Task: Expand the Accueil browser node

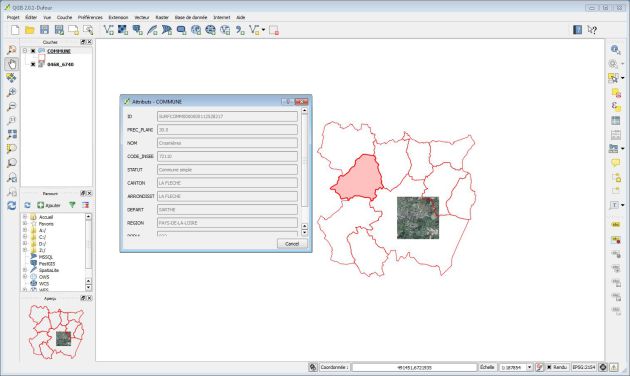Action: 25,217
